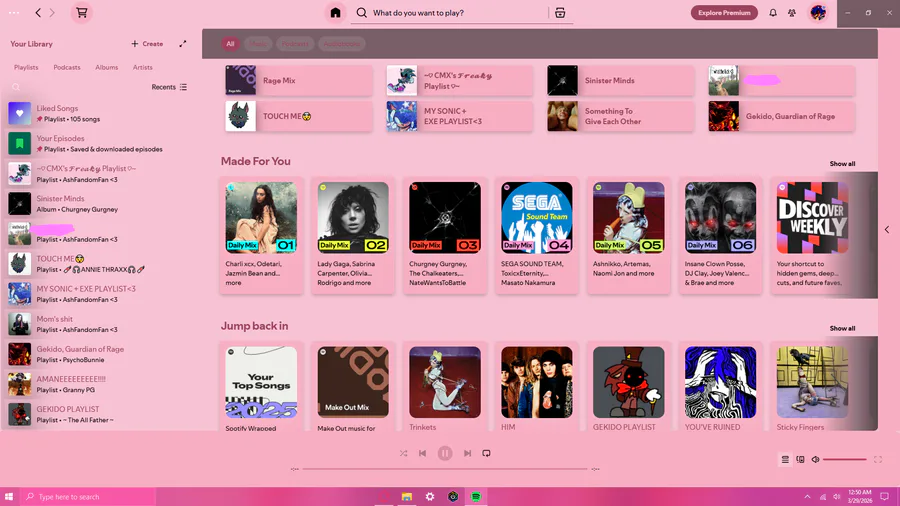Open Your Top Songs 2025 card

pyautogui.click(x=261, y=387)
